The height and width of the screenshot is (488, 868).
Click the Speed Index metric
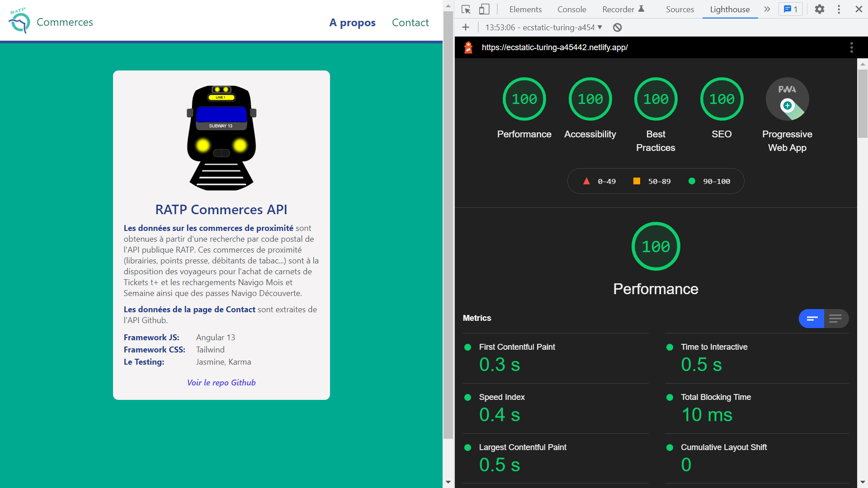point(556,408)
